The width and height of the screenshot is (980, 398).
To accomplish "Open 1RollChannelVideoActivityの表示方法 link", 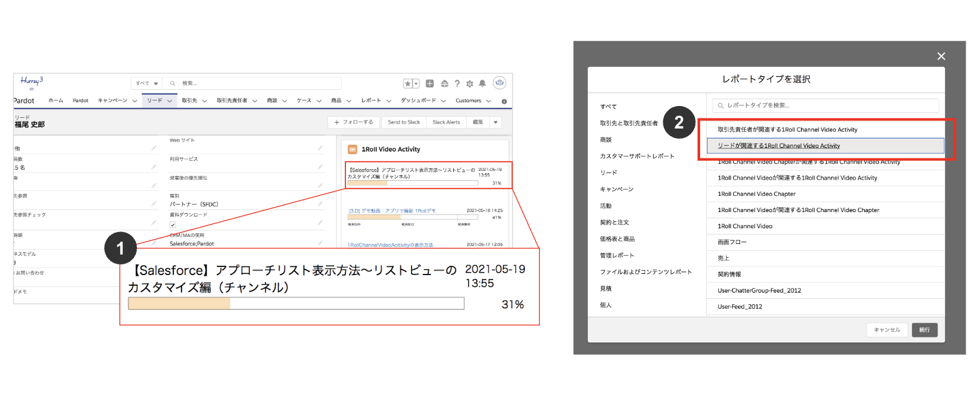I will pos(390,245).
